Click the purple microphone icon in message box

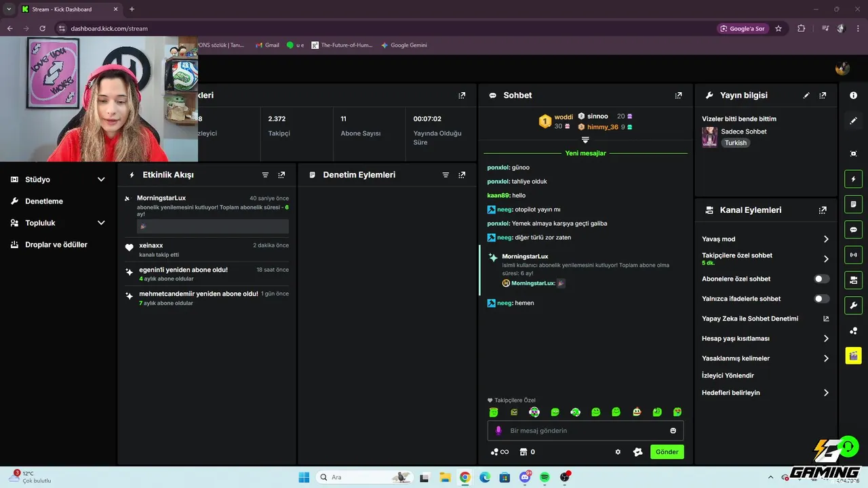498,430
